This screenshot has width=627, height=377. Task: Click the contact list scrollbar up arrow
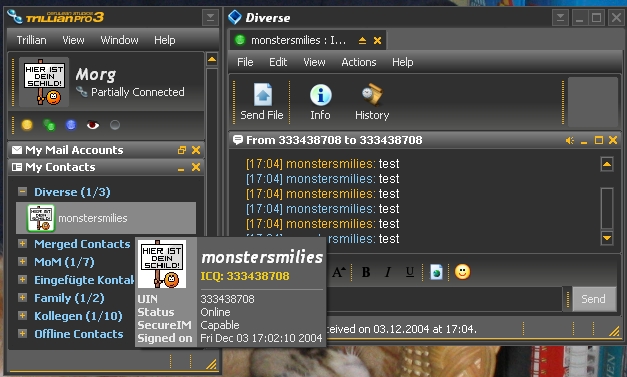[x=212, y=60]
